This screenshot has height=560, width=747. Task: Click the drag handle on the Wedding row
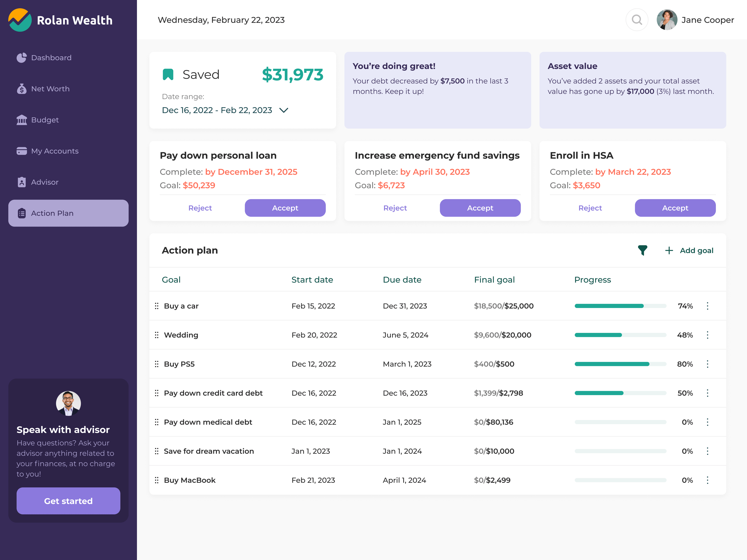(157, 335)
